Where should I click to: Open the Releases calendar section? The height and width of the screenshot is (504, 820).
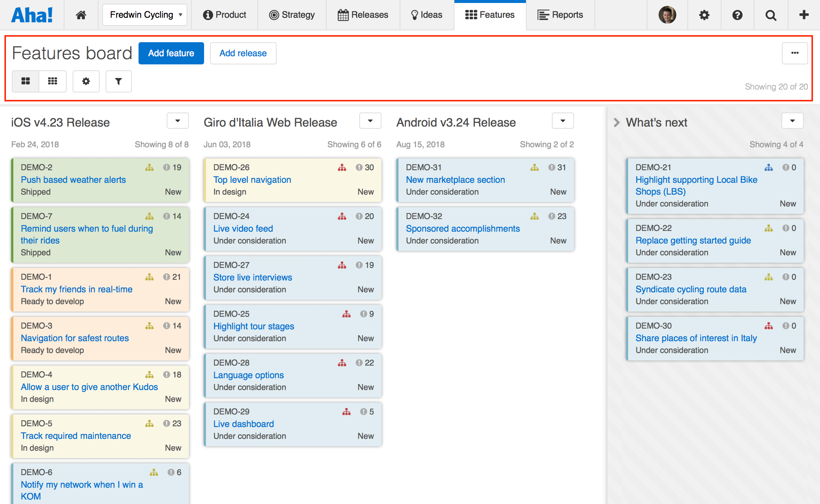tap(363, 15)
